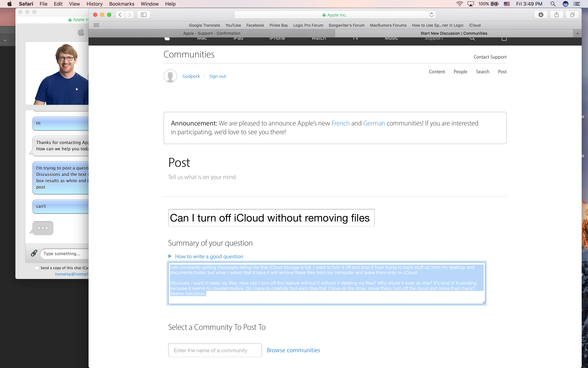Open the German community link
Image resolution: width=588 pixels, height=368 pixels.
374,123
